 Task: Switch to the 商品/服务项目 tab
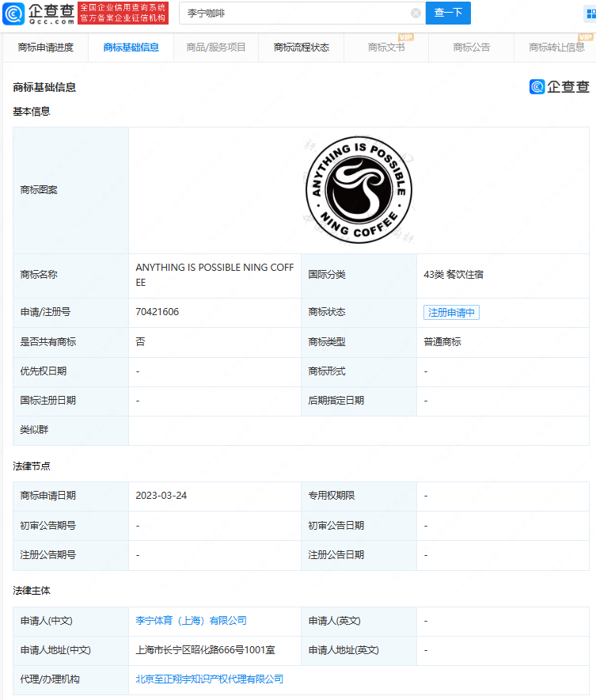(216, 48)
